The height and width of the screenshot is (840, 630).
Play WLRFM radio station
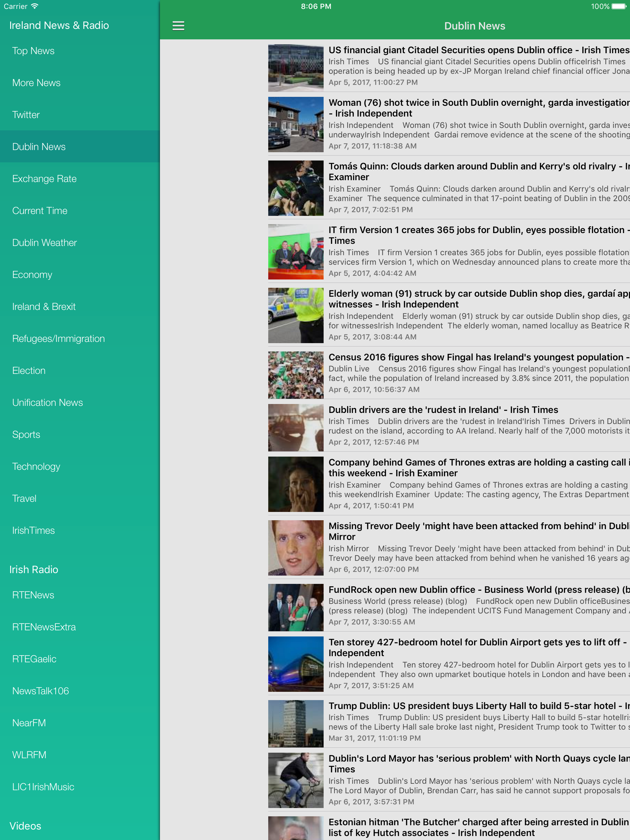[x=80, y=755]
